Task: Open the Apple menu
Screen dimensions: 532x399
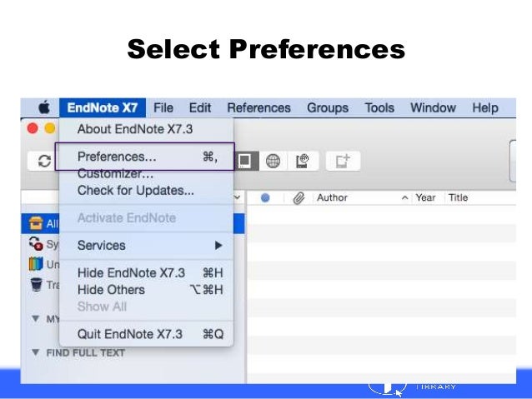Action: 44,107
